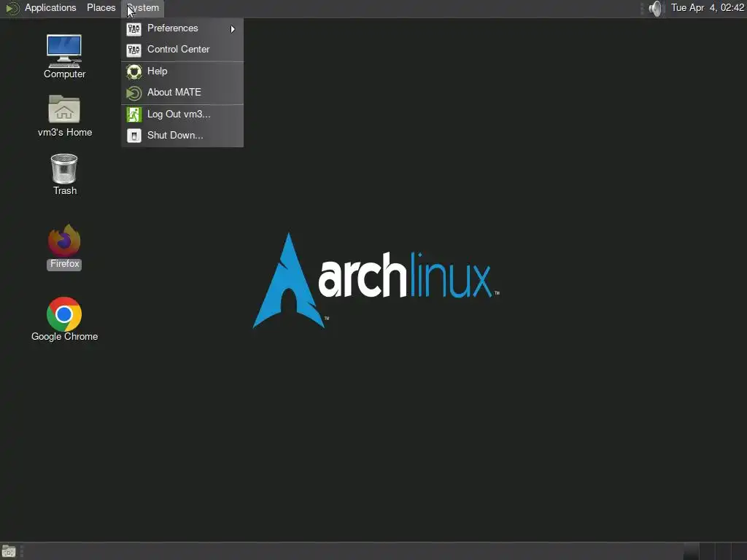
Task: Open the Applications menu
Action: 50,8
